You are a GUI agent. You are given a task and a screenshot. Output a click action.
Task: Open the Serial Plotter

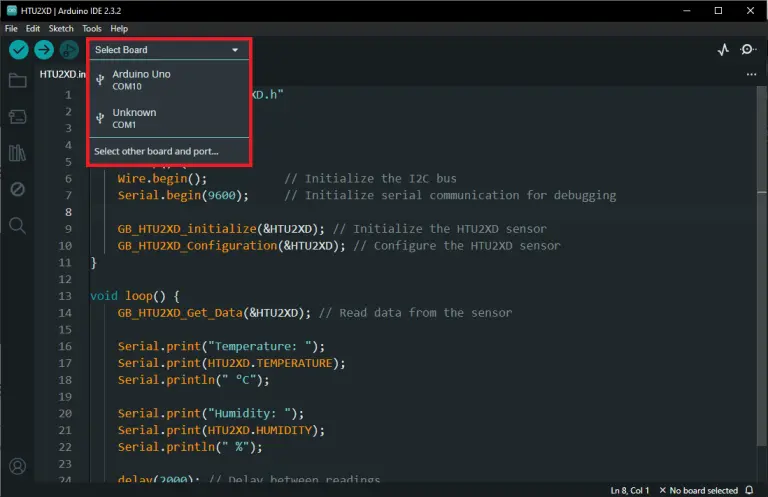[x=723, y=49]
